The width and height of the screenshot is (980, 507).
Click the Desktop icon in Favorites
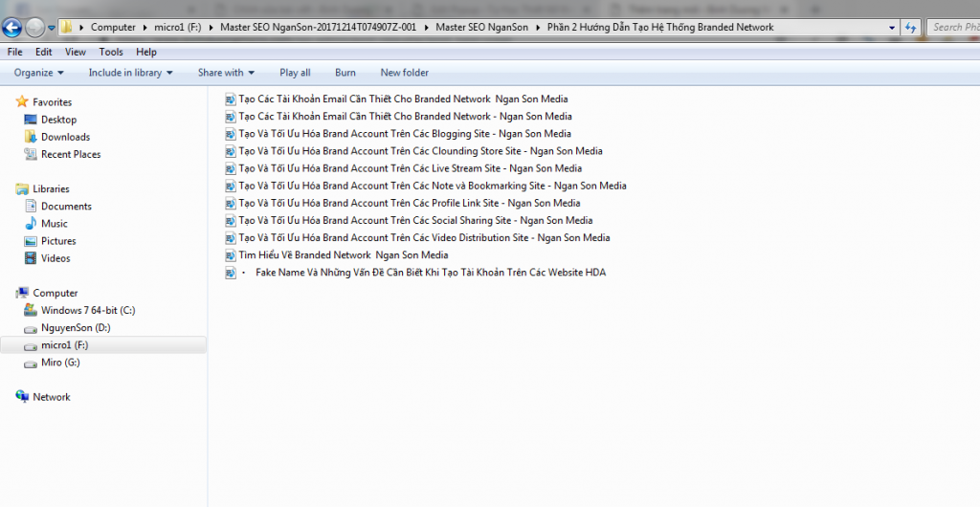click(x=30, y=120)
